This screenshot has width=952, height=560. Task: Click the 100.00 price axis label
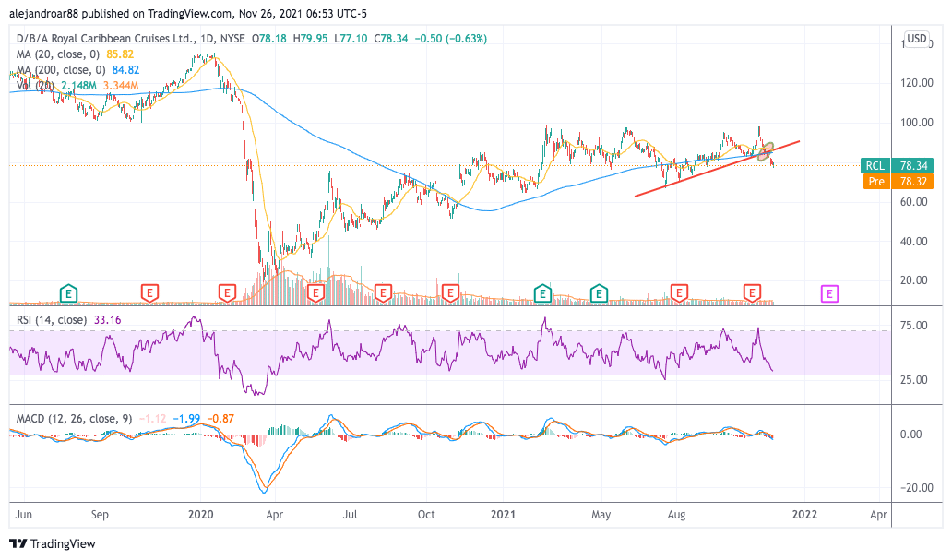(x=917, y=122)
